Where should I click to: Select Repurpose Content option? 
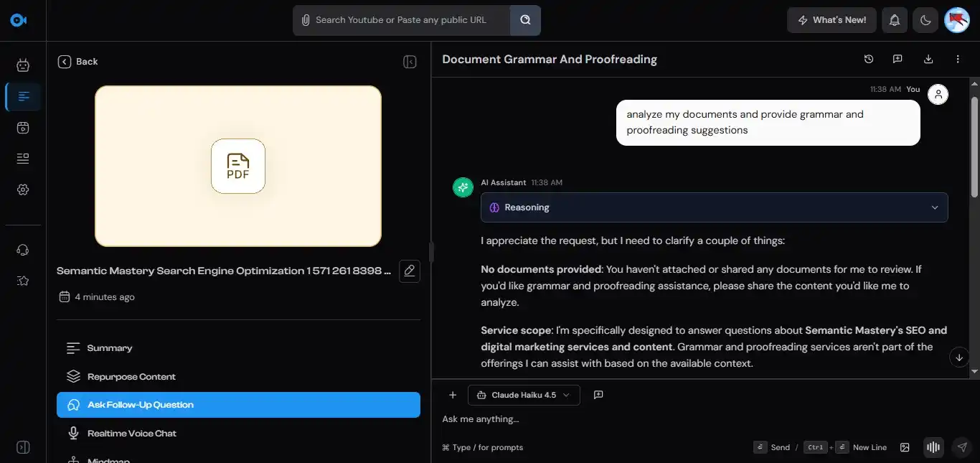click(x=131, y=377)
